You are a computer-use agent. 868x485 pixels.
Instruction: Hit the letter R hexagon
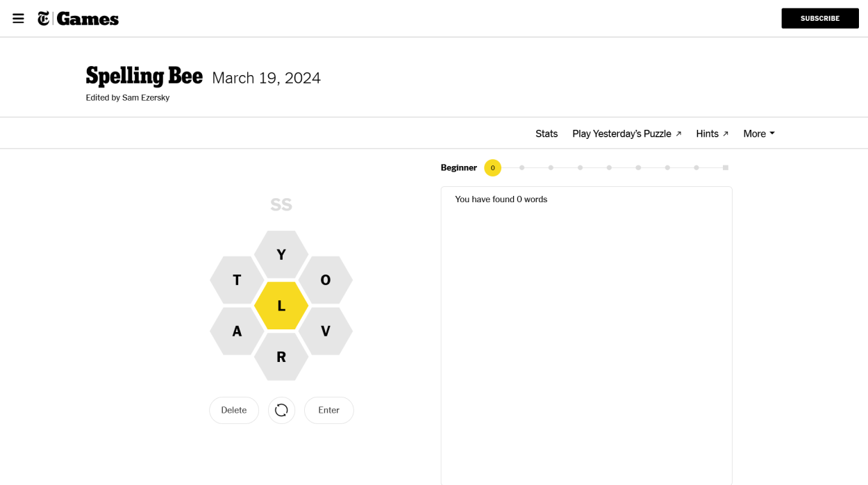[281, 357]
